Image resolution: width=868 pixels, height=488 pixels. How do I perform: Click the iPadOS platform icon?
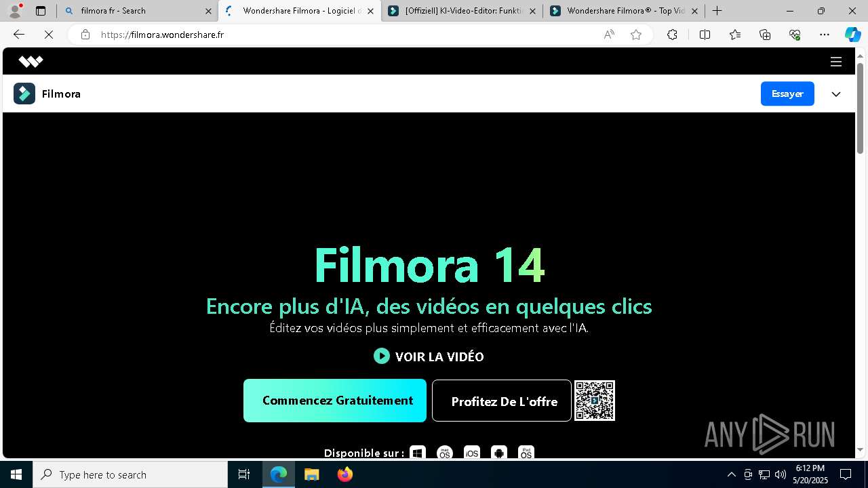(x=526, y=453)
